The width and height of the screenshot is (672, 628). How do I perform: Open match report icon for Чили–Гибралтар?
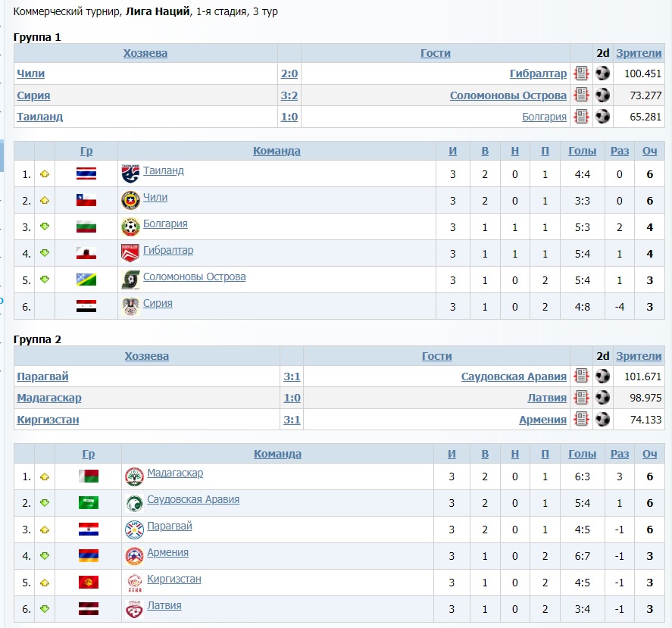581,73
